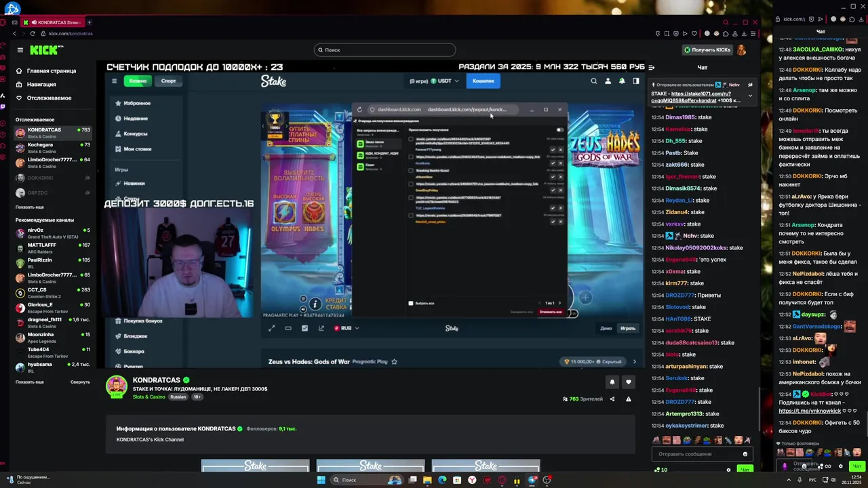Check the first request checkbox
Screen dimensions: 868x488
410,140
